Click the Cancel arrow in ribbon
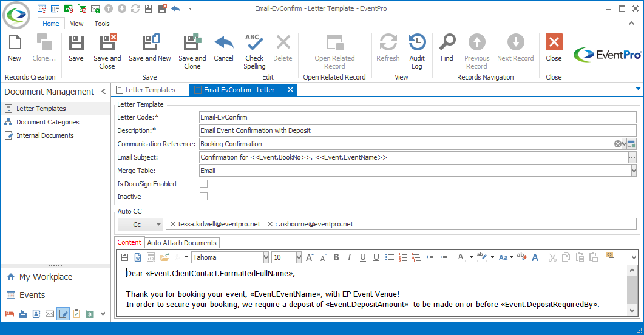This screenshot has width=644, height=335. coord(223,48)
